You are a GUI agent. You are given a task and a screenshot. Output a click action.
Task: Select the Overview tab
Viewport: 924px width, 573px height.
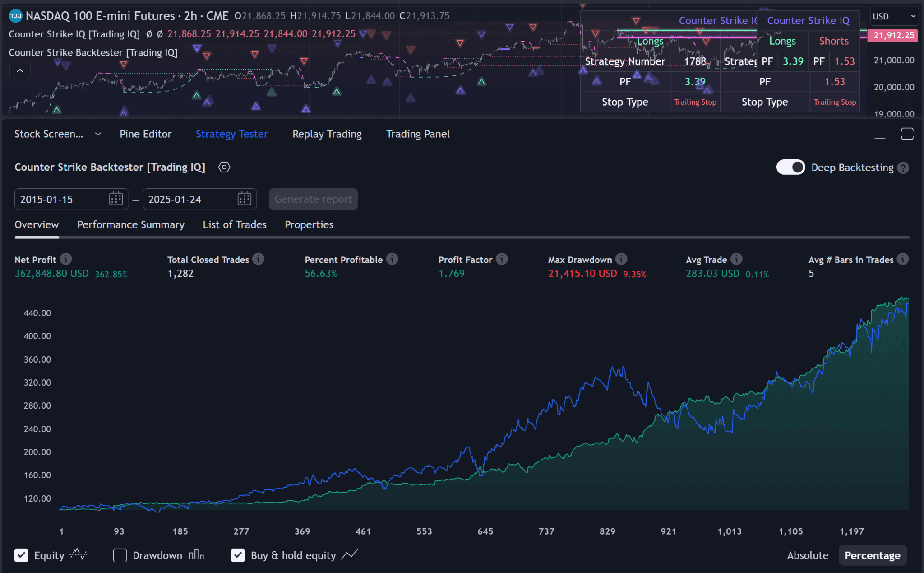tap(37, 224)
